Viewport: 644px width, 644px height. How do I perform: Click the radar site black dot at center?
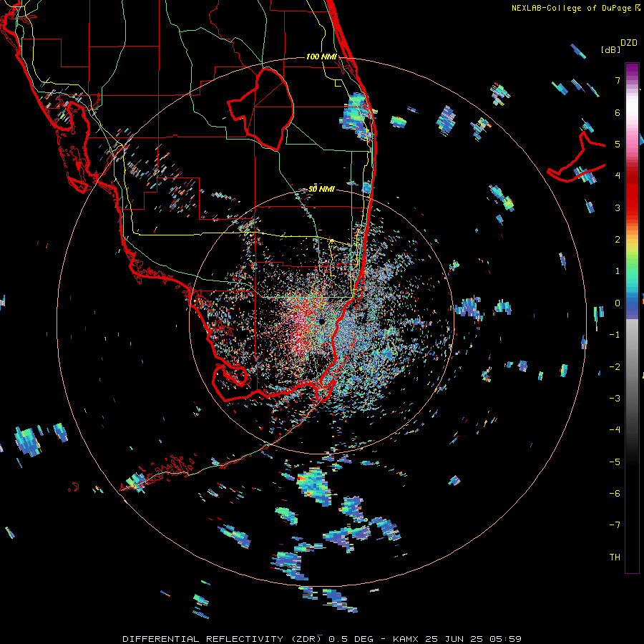322,321
